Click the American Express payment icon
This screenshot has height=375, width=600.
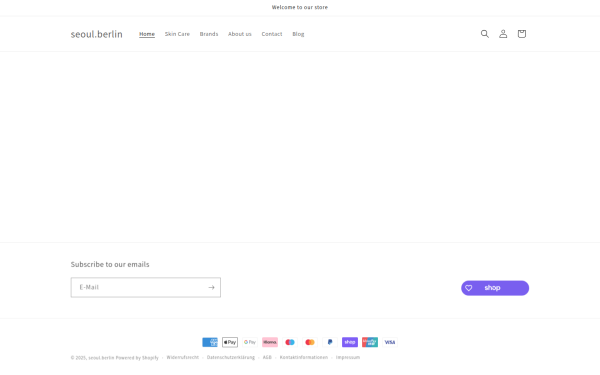coord(210,342)
